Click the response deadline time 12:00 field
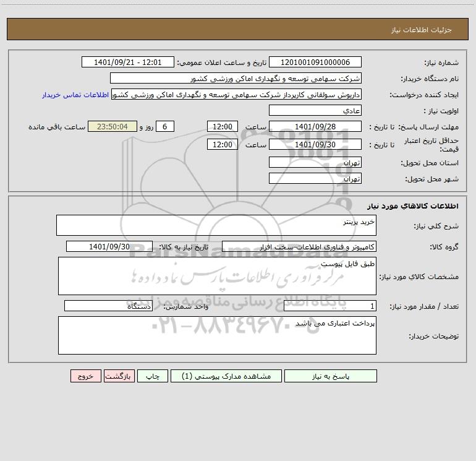Image resolution: width=476 pixels, height=461 pixels. 222,127
